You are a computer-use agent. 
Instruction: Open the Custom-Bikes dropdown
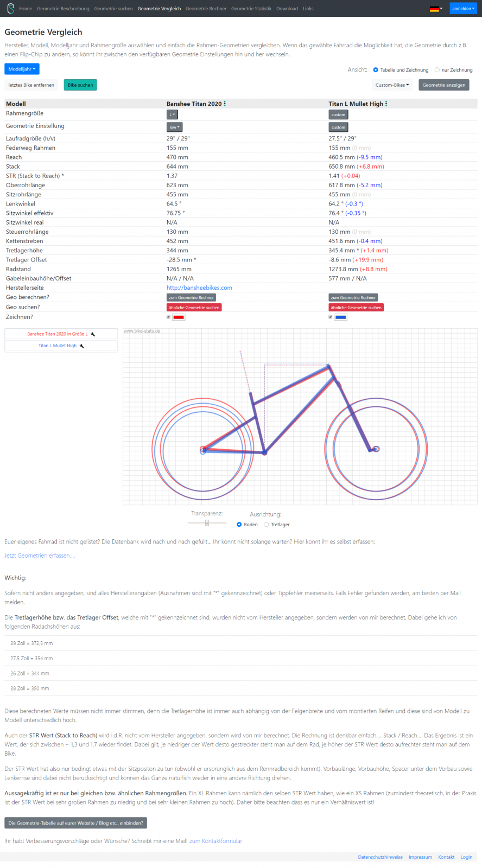click(392, 85)
